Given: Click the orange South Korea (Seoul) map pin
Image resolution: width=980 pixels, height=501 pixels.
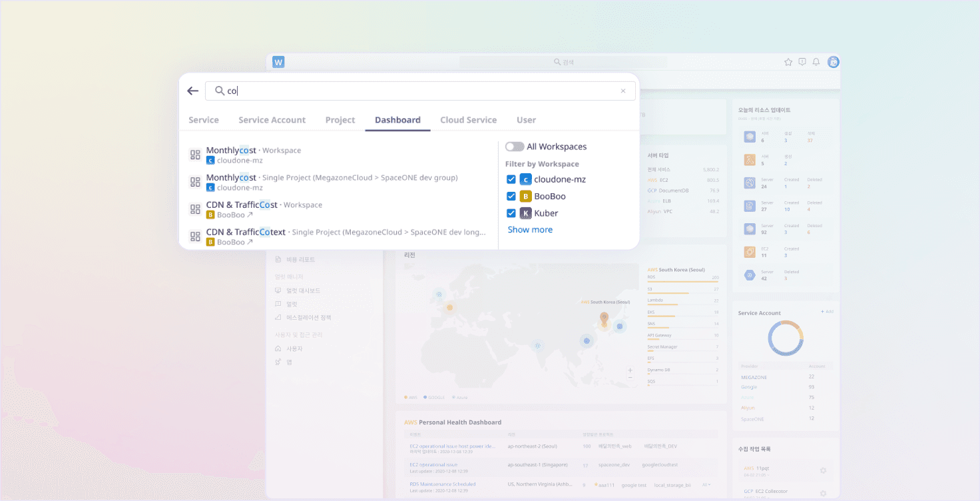Looking at the screenshot, I should [x=604, y=318].
